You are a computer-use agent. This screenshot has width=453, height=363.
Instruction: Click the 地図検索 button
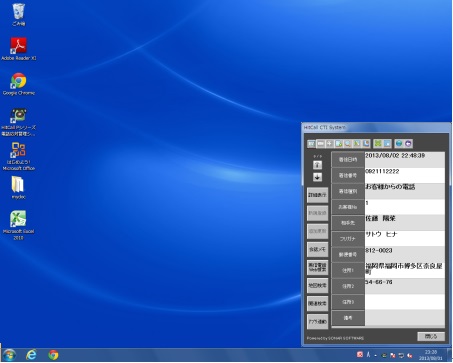[317, 286]
